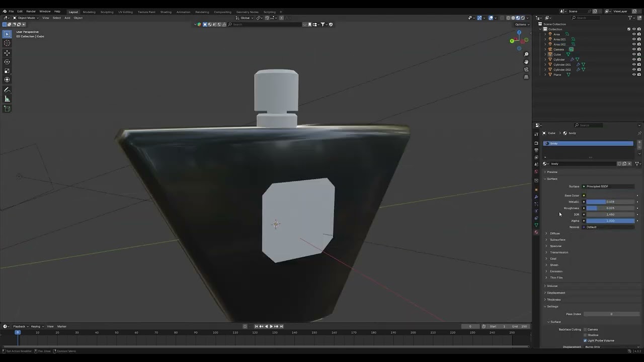Select the Transform tool
The image size is (644, 362).
(7, 79)
